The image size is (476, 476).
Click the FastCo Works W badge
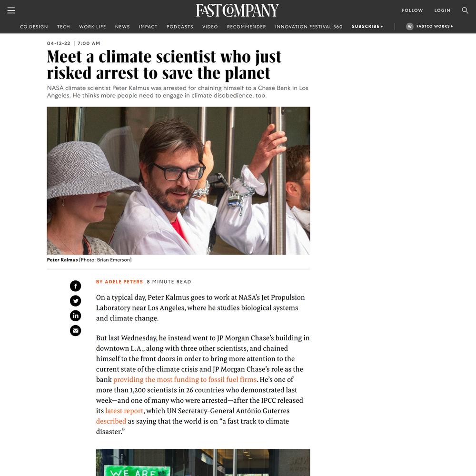(409, 26)
